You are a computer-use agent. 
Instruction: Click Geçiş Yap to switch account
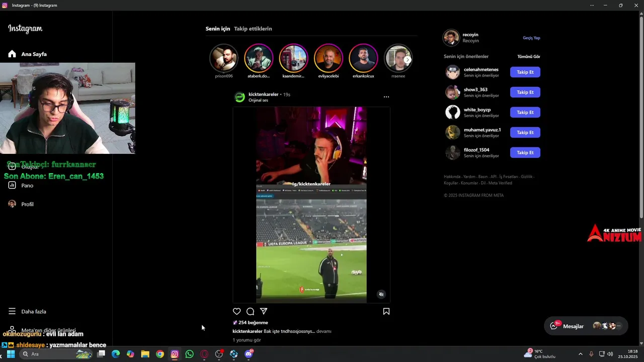(531, 38)
